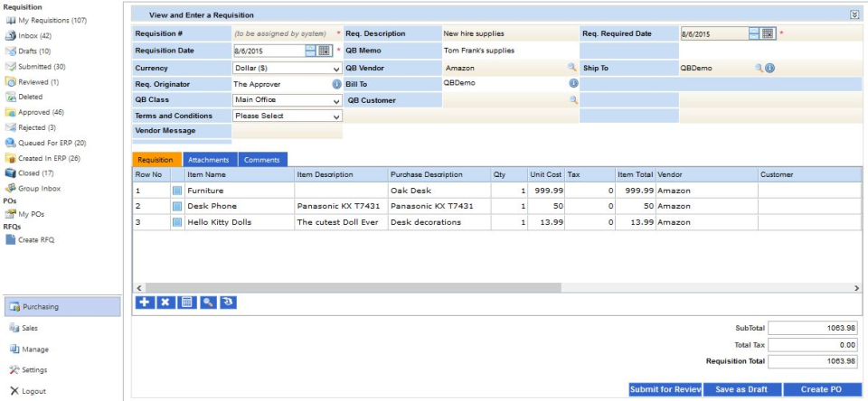Screen dimensions: 868x401
Task: Open Reviewed (1) requisitions
Action: pos(33,82)
